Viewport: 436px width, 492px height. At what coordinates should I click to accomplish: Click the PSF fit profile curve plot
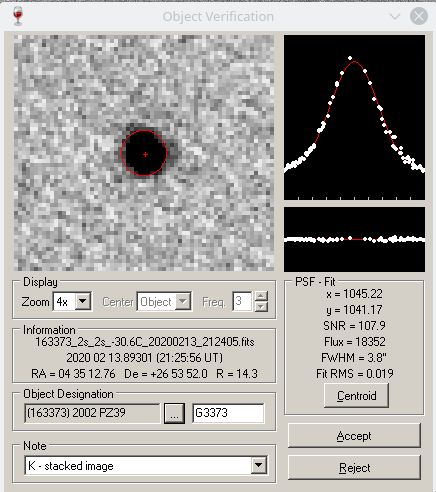coord(354,117)
